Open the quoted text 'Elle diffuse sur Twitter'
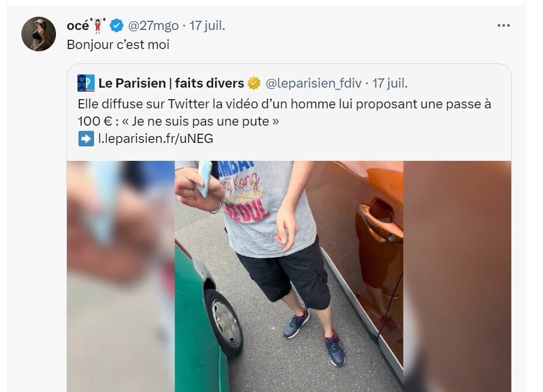 [x=143, y=104]
